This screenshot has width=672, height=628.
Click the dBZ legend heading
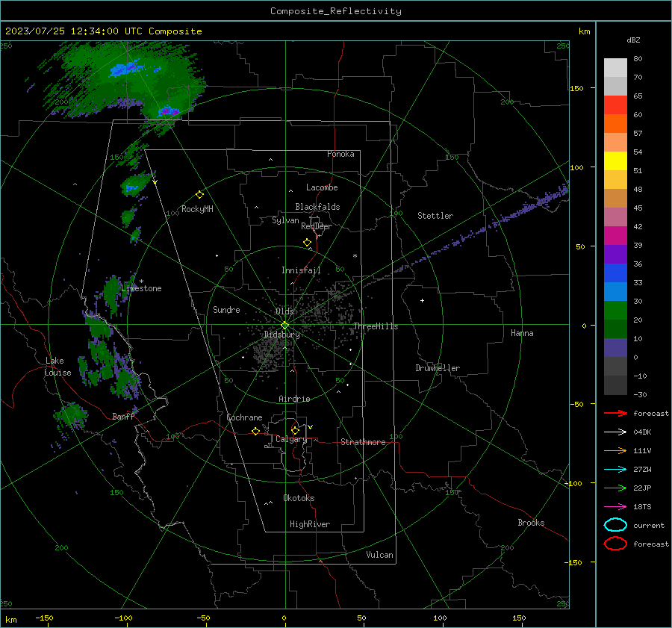pyautogui.click(x=633, y=40)
